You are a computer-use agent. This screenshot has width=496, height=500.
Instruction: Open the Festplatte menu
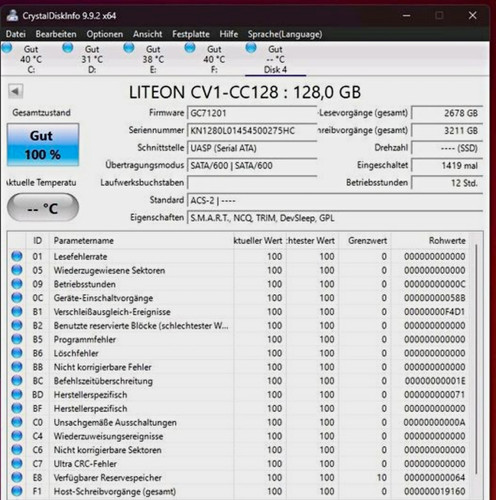[x=191, y=34]
